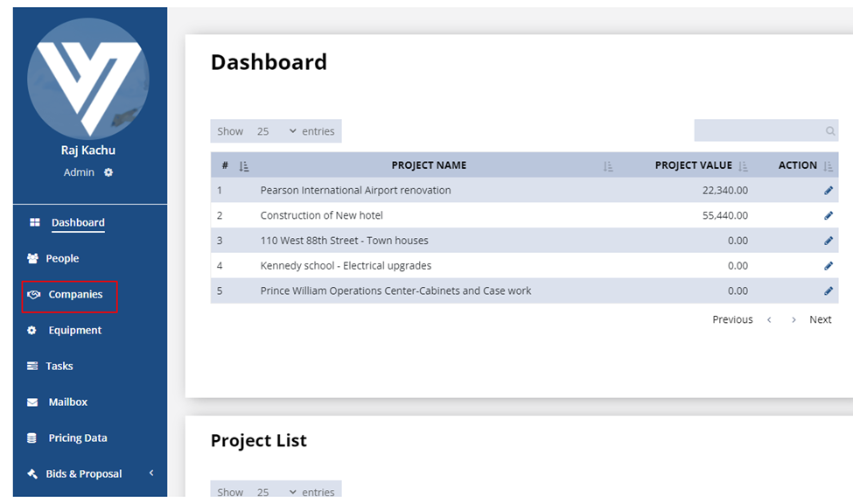Edit Pearson International Airport renovation project
The image size is (853, 504).
pos(829,191)
